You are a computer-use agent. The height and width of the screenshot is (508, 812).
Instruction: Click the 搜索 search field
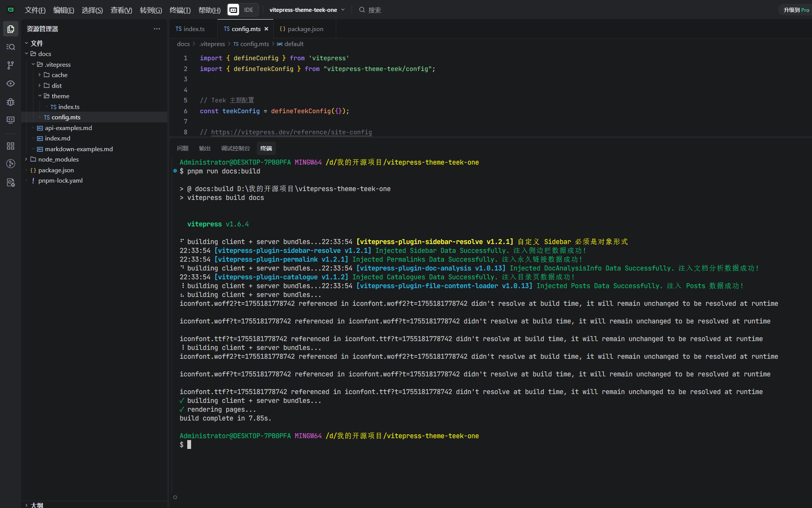(x=374, y=10)
